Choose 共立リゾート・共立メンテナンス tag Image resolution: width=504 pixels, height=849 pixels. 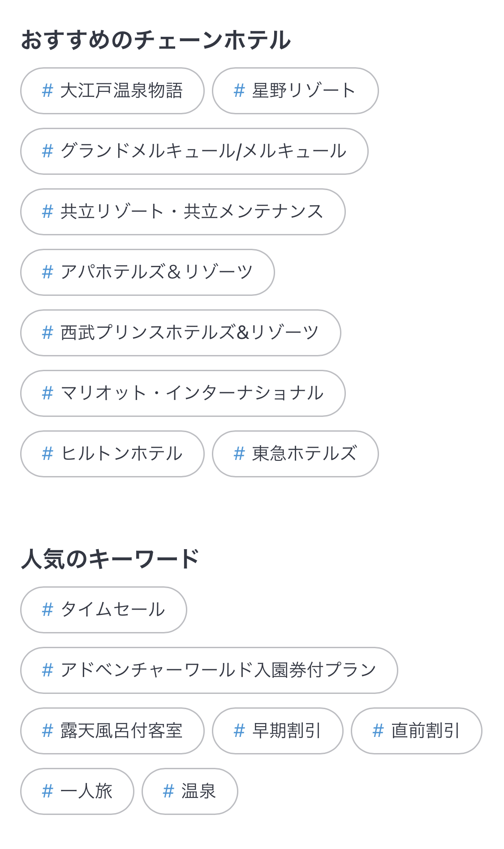183,212
